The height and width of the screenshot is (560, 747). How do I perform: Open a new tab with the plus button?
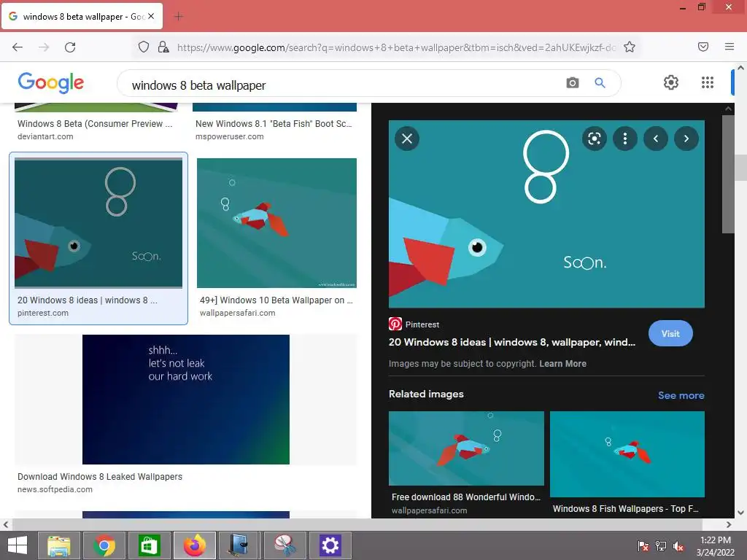[179, 17]
